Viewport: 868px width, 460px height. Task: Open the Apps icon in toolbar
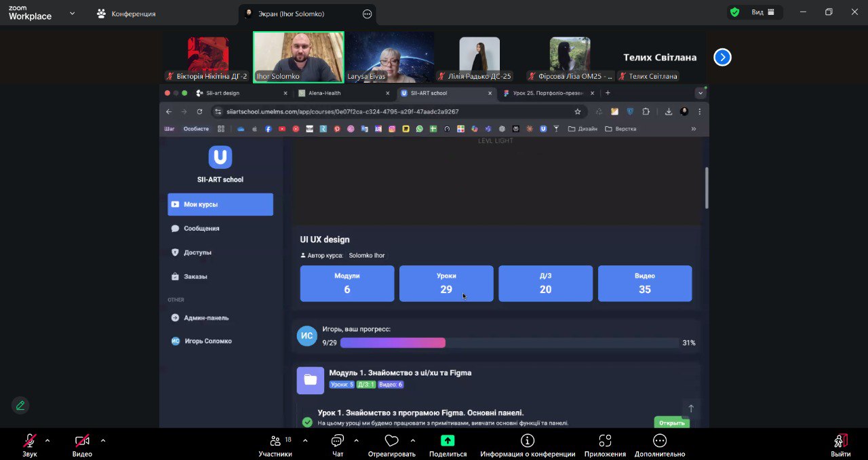[605, 441]
